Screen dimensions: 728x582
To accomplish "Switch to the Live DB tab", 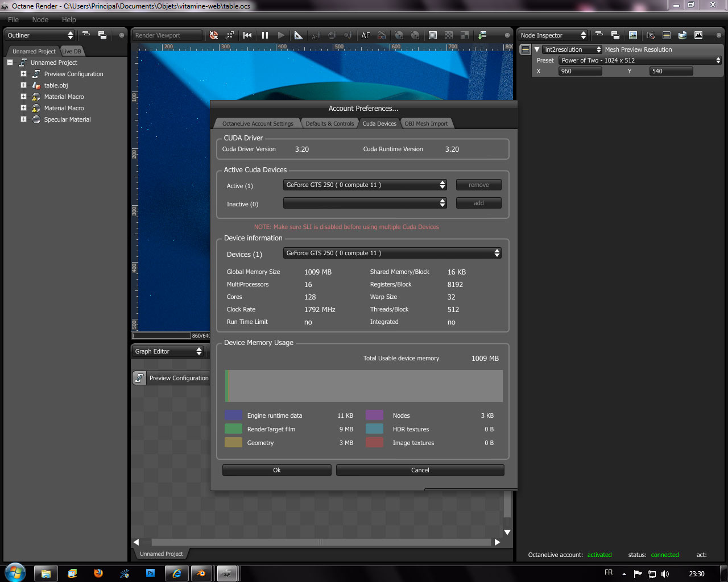I will coord(72,51).
